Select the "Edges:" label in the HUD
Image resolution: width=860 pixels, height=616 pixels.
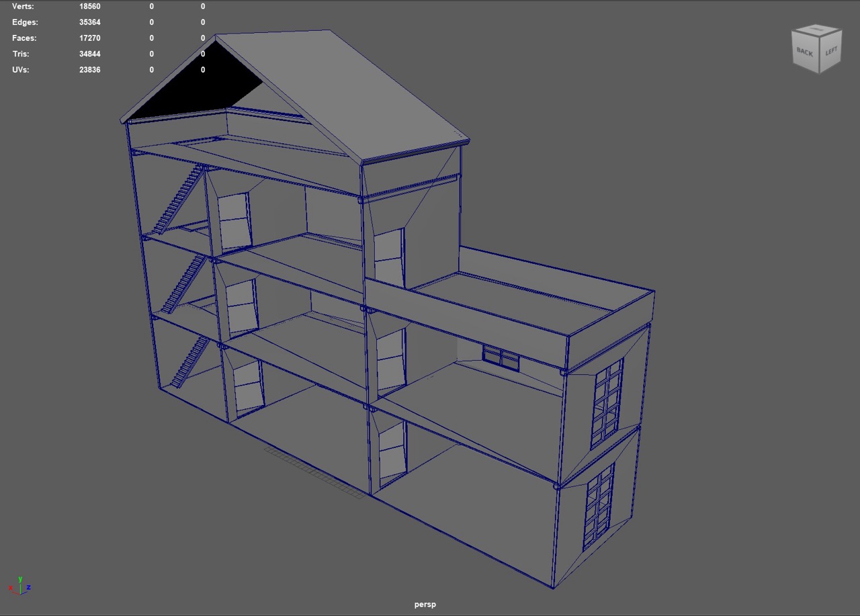point(25,22)
